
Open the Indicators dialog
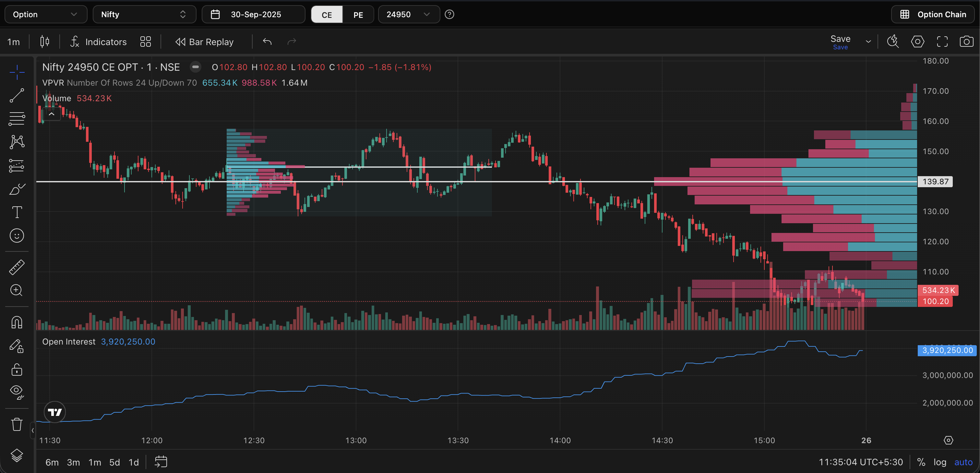point(98,42)
